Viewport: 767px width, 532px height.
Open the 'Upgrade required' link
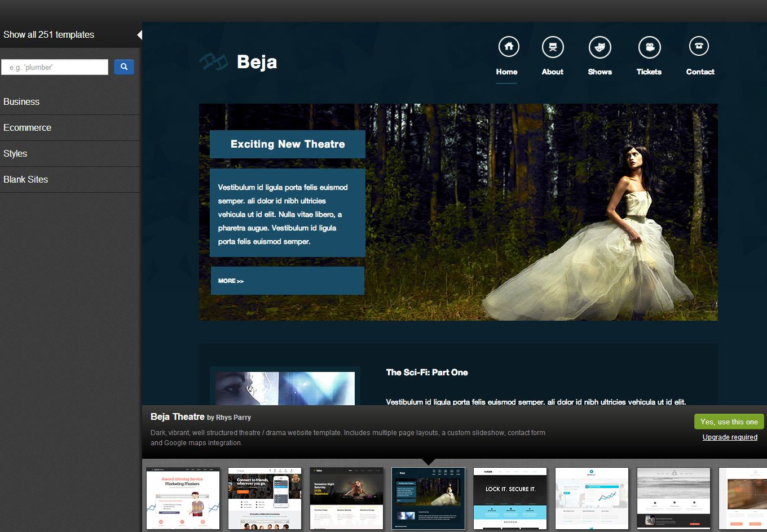(x=730, y=437)
